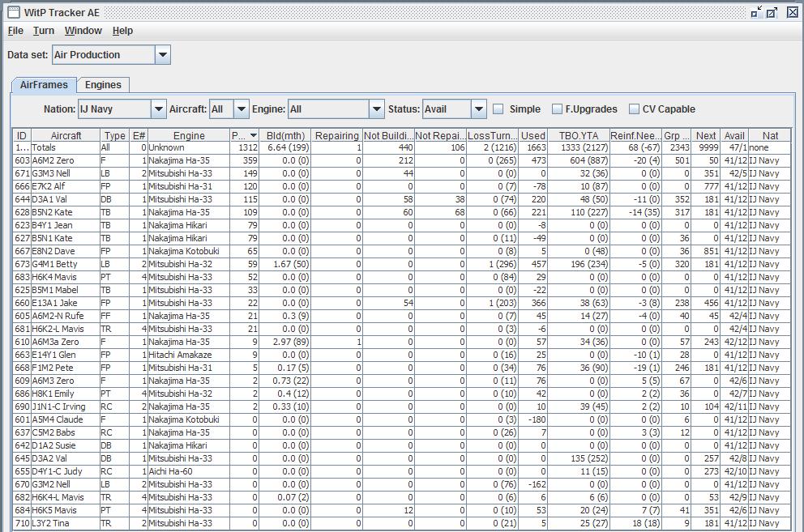Viewport: 804px width, 532px height.
Task: Click the Type column header
Action: click(x=114, y=135)
